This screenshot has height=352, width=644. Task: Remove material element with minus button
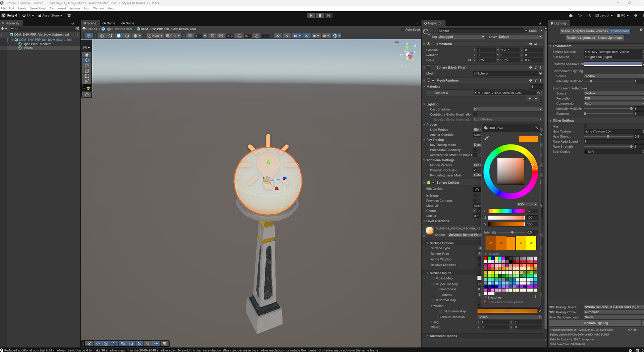[x=536, y=98]
